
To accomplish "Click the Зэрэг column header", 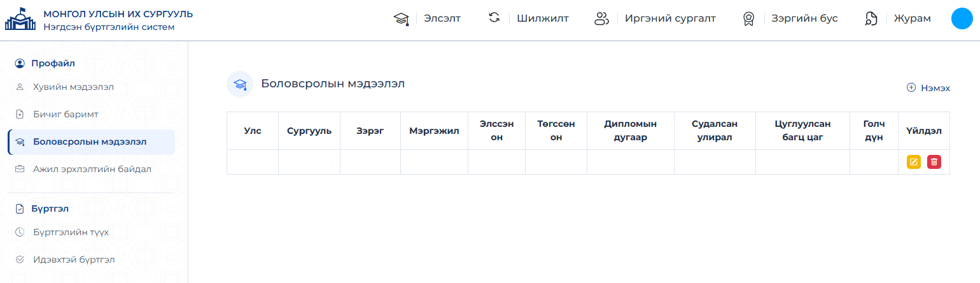I will coord(370,131).
